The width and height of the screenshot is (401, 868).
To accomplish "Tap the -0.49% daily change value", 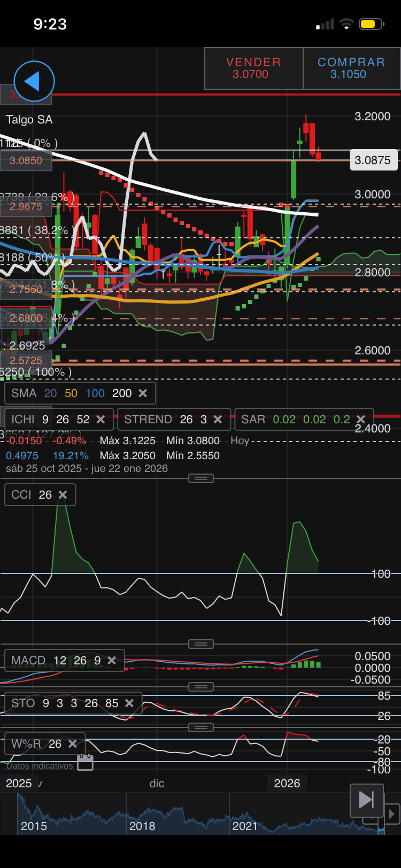I will tap(69, 441).
